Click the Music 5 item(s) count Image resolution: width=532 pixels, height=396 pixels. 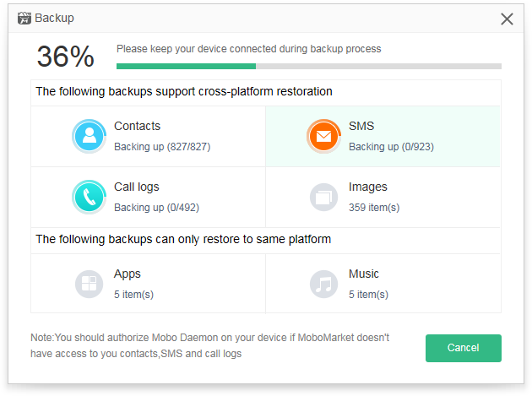(368, 294)
